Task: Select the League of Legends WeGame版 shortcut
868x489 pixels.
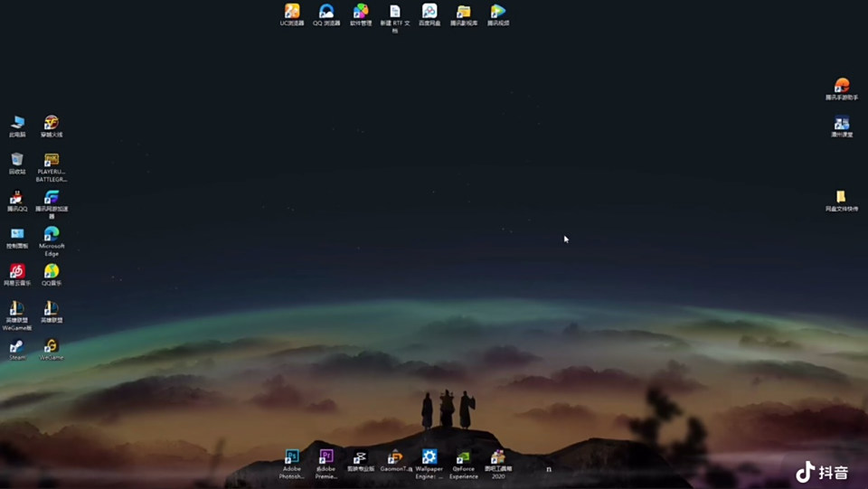Action: coord(17,315)
